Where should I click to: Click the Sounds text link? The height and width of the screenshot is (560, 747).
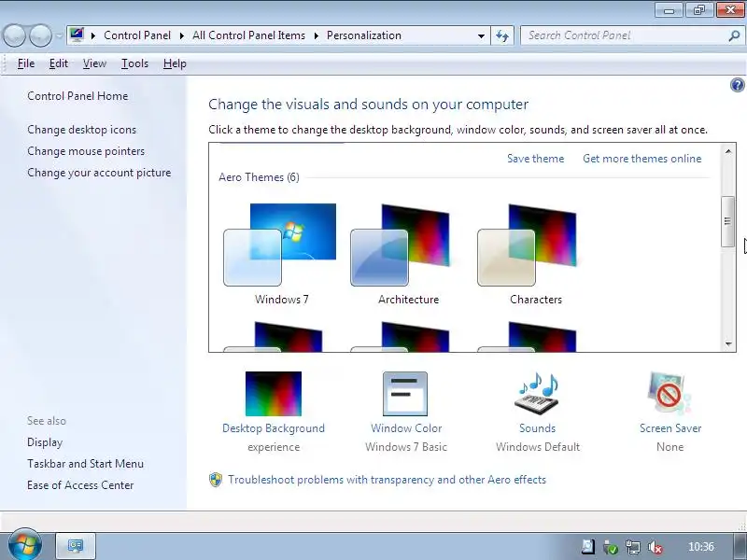[x=538, y=428]
